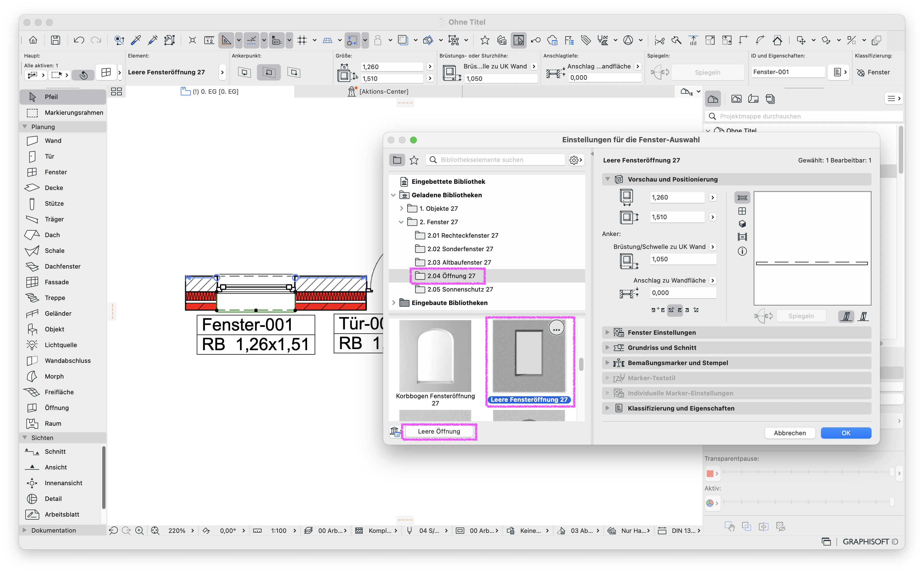Click the home icon in main toolbar
Image resolution: width=924 pixels, height=573 pixels.
(x=33, y=40)
